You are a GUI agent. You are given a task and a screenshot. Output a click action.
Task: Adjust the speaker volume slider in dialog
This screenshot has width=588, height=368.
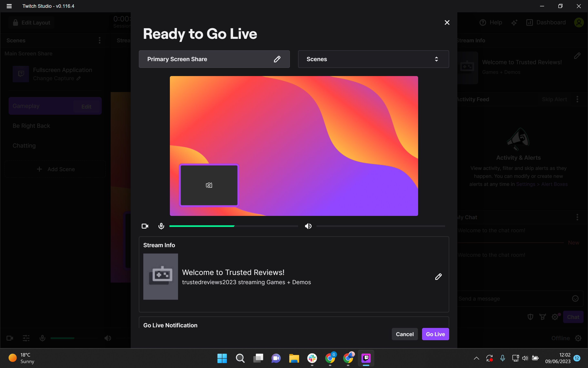[x=381, y=226]
